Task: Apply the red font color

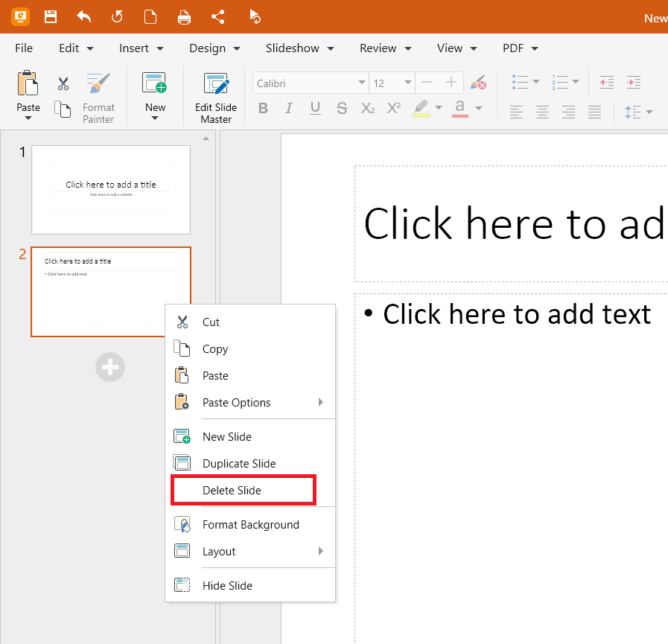Action: [x=460, y=108]
